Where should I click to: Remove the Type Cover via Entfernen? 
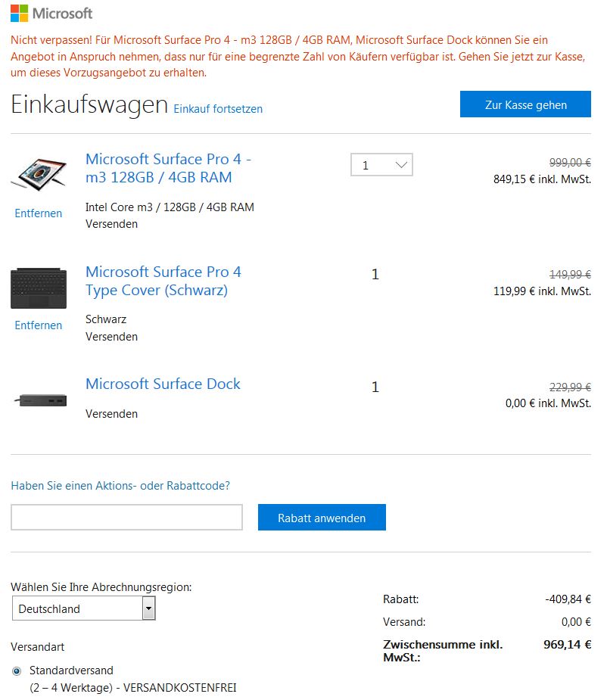[39, 325]
